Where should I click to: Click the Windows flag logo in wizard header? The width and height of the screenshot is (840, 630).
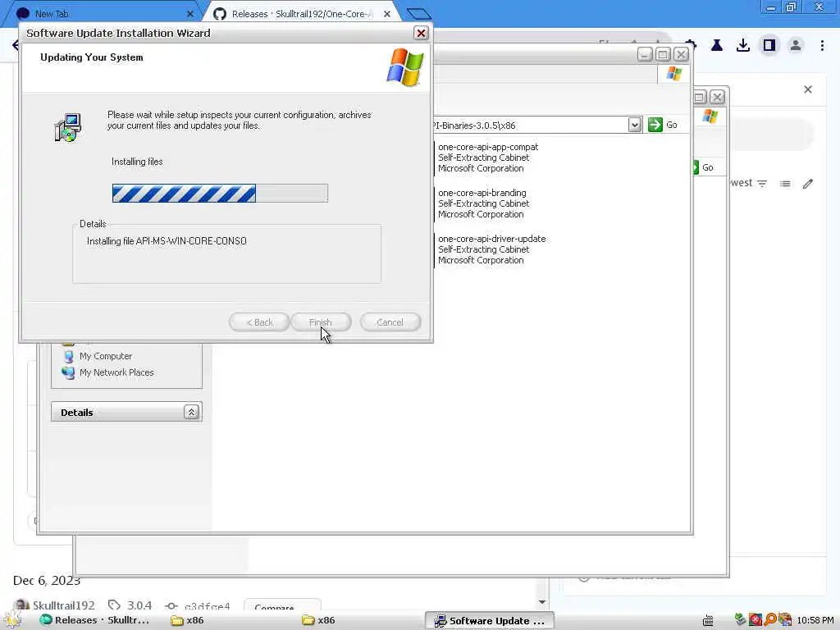(x=405, y=67)
